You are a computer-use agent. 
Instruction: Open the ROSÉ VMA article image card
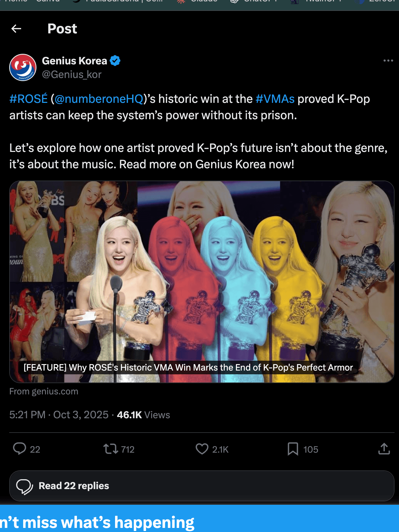[x=202, y=272]
